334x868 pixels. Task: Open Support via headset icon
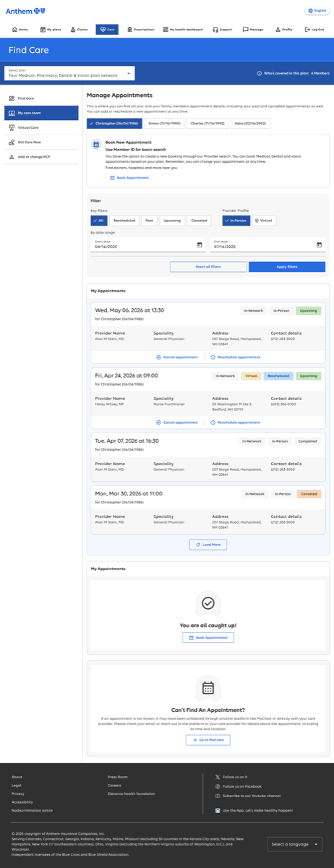point(215,30)
